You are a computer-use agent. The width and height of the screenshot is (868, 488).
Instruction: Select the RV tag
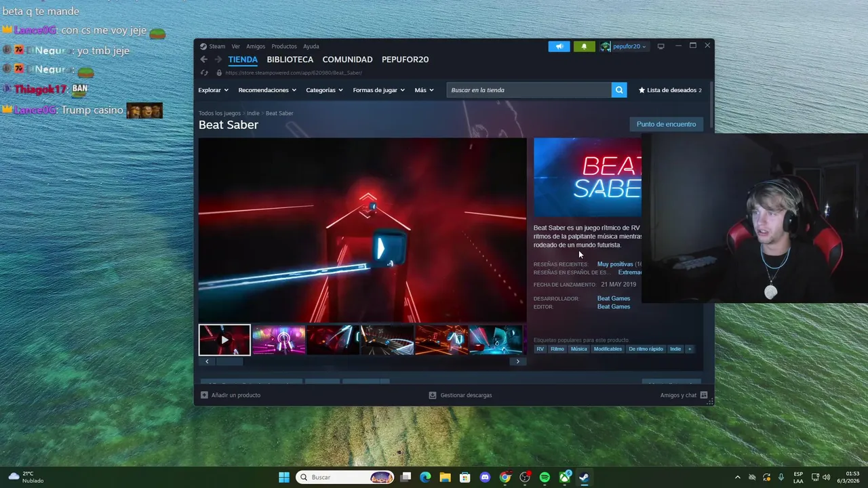tap(540, 349)
